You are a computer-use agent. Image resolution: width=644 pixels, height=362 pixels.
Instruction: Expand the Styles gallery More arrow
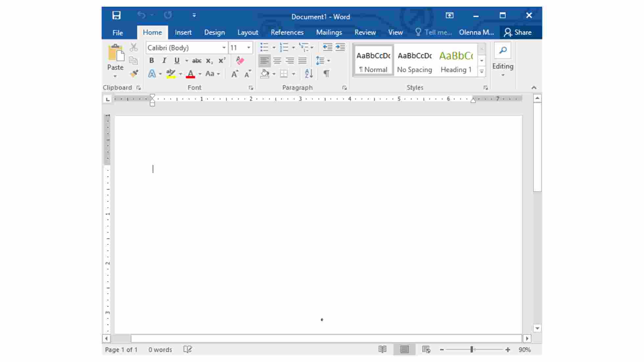tap(482, 72)
